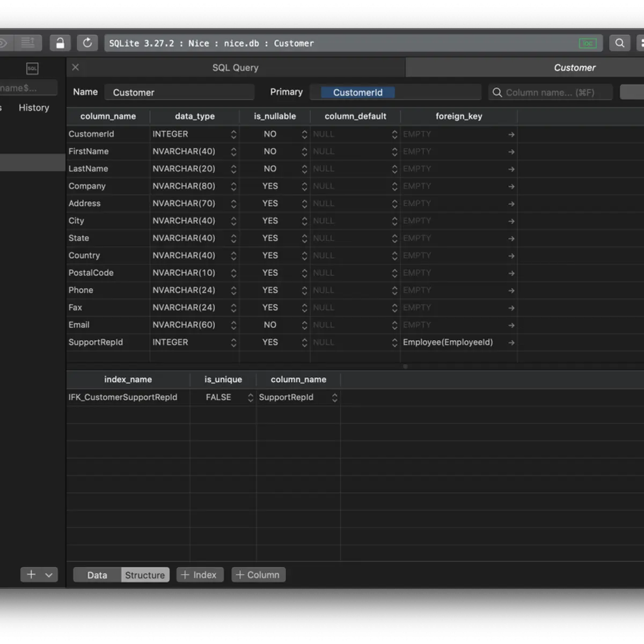Click the CustomerId primary key tag
The width and height of the screenshot is (644, 644).
click(358, 92)
